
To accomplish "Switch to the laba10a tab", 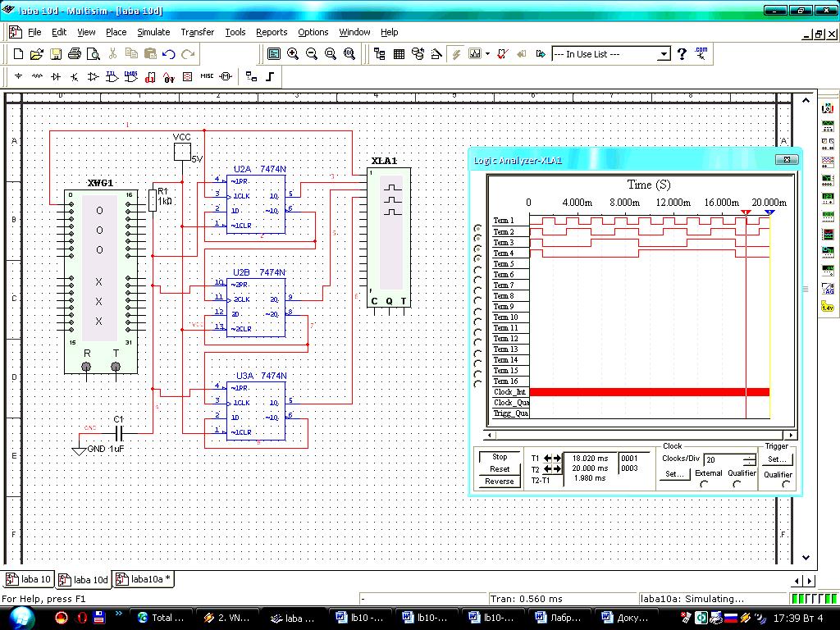I will point(144,579).
